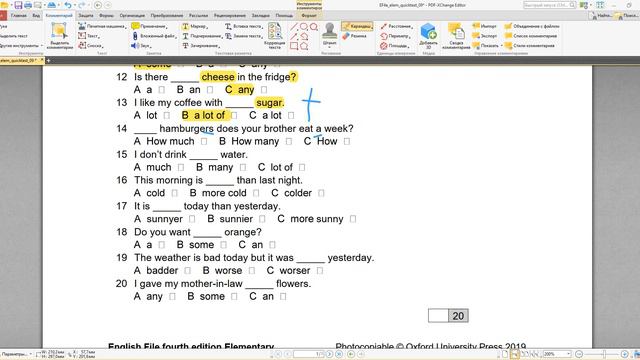This screenshot has width=640, height=360.
Task: Click the Импорт comments button
Action: click(485, 26)
